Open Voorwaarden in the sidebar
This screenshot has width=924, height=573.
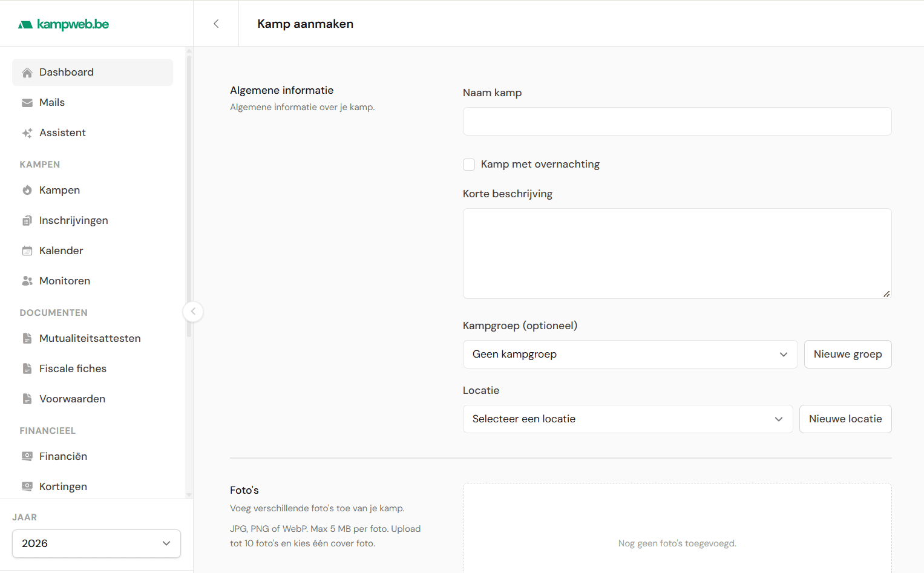pyautogui.click(x=93, y=399)
